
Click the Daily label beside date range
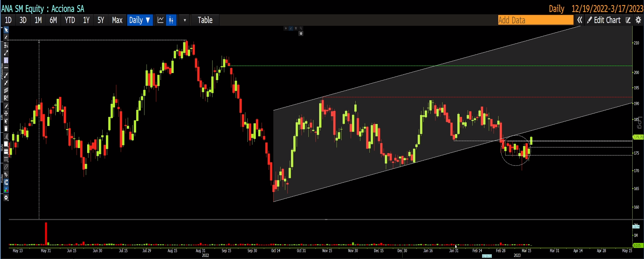(557, 9)
